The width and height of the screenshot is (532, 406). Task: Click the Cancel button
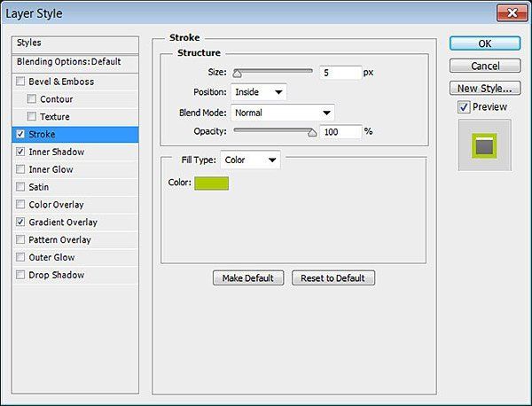(485, 66)
